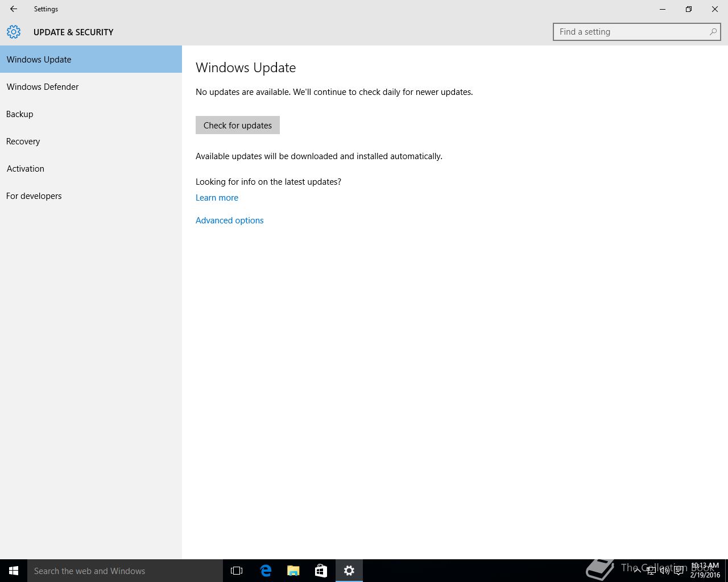Open Action Center notifications icon
This screenshot has width=728, height=582.
(x=679, y=571)
